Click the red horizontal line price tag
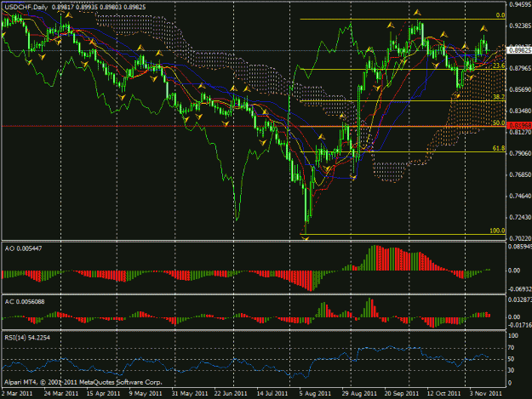The width and height of the screenshot is (532, 399). [519, 126]
